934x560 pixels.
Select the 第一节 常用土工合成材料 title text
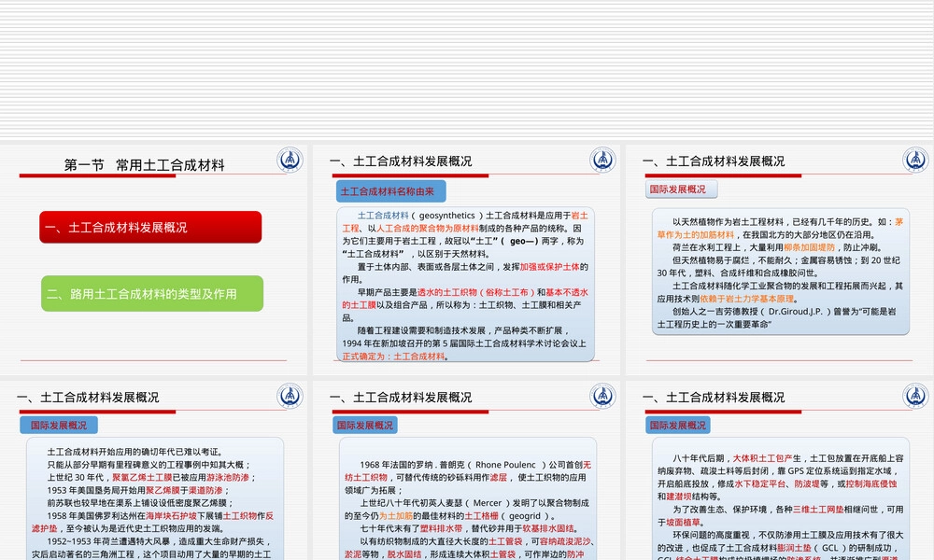tap(144, 165)
